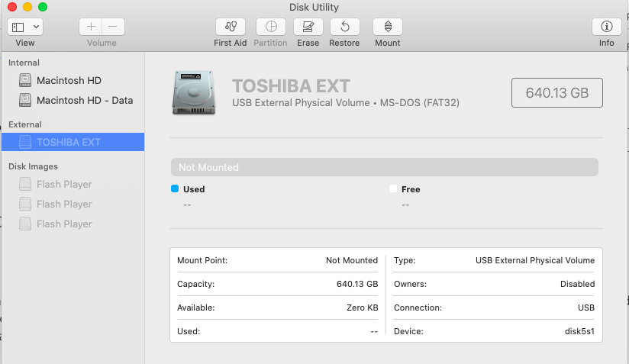Click the Erase toolbar icon
The width and height of the screenshot is (629, 364).
coord(308,27)
